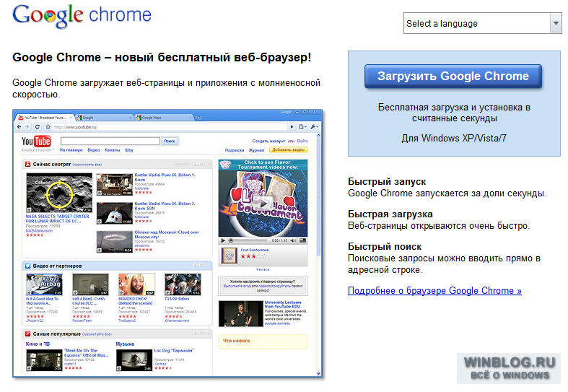Open Left 4 Dead - Crash Course DLC link
This screenshot has height=392, width=568.
(x=88, y=301)
